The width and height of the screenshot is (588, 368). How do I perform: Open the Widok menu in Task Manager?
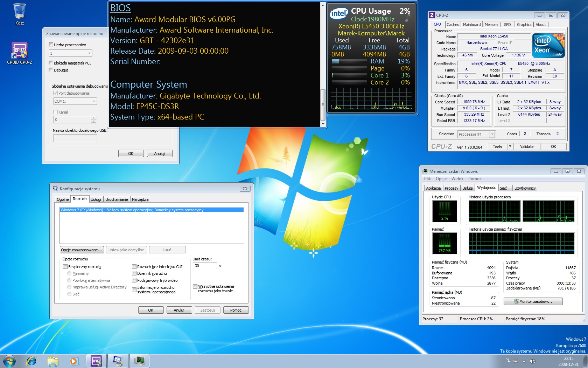tap(457, 179)
